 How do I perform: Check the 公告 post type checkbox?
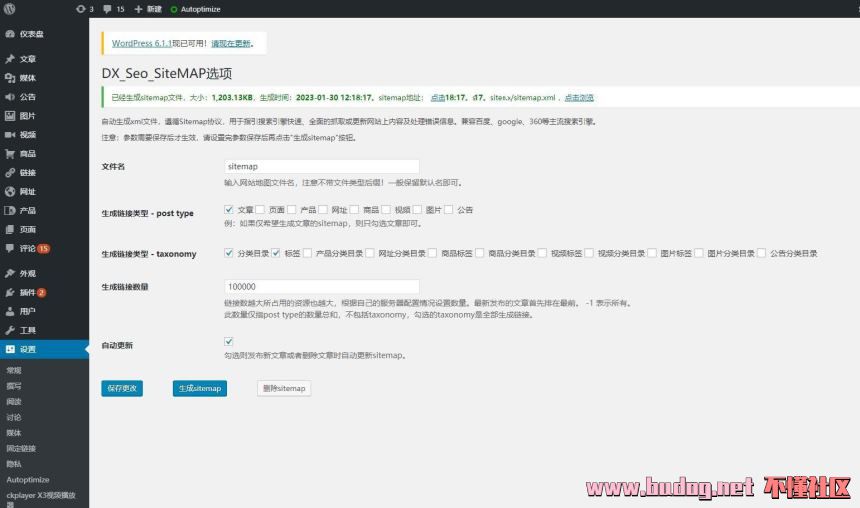pyautogui.click(x=449, y=210)
